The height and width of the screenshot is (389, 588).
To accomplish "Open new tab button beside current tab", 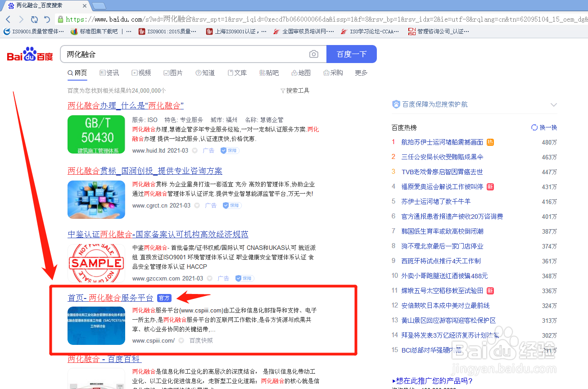I will click(99, 6).
